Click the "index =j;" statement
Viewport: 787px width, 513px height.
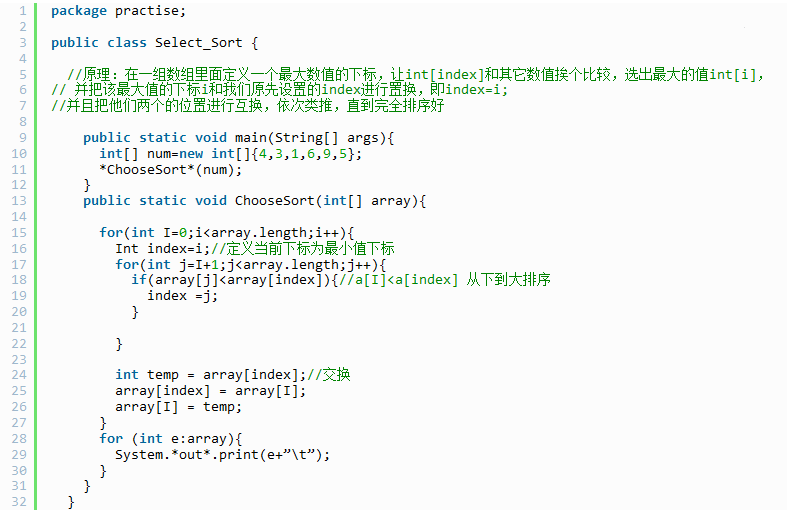point(182,295)
